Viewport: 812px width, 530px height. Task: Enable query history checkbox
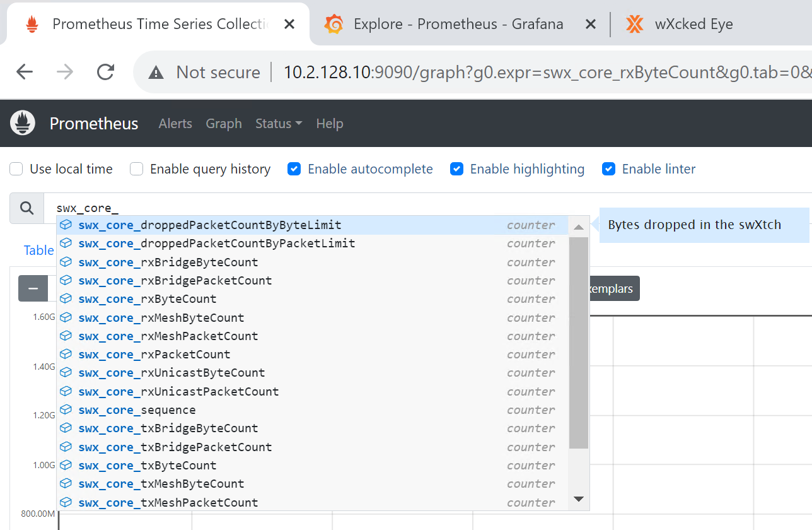[x=136, y=169]
